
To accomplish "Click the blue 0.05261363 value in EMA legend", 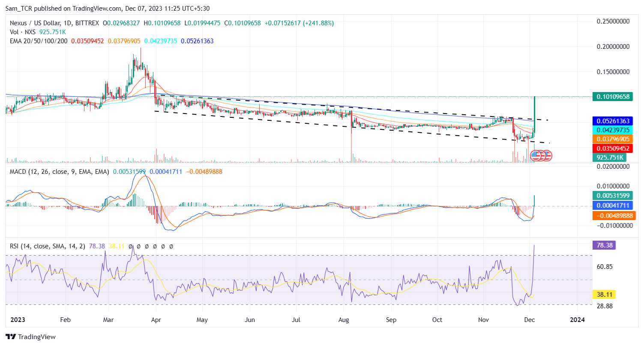I will click(x=197, y=41).
